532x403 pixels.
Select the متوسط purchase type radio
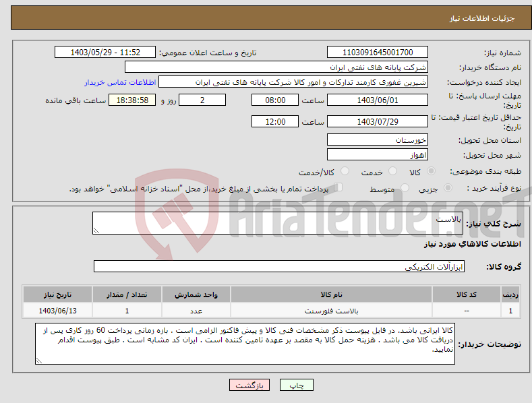[x=405, y=187]
